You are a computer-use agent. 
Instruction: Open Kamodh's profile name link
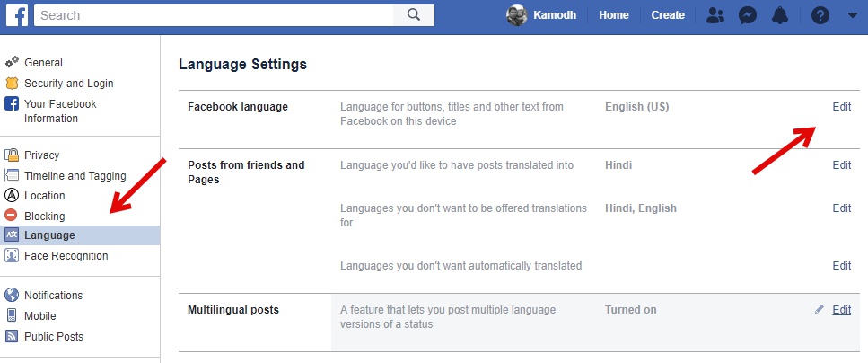[555, 15]
